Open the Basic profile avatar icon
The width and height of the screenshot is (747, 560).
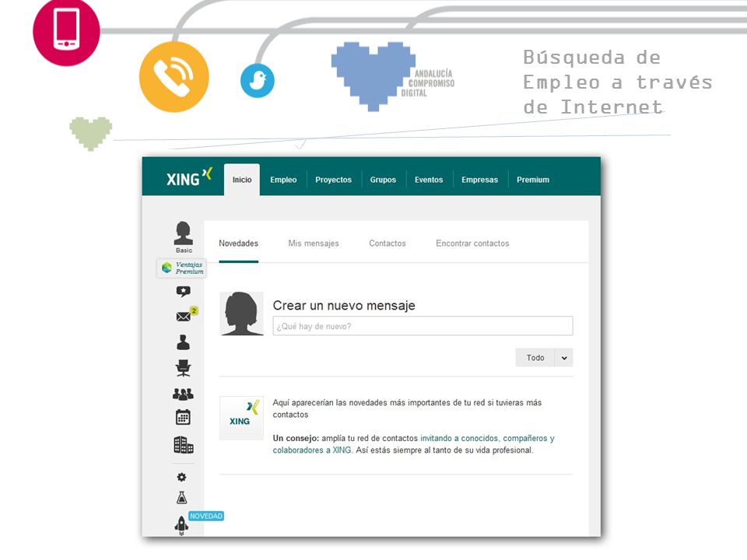(184, 233)
